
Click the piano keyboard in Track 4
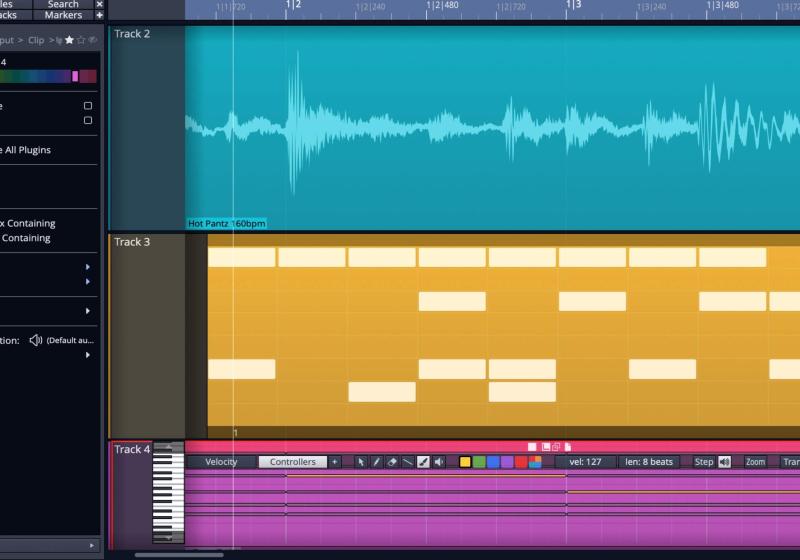[168, 493]
